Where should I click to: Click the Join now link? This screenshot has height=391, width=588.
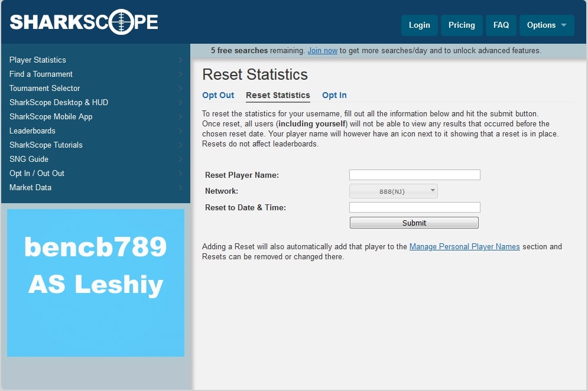(x=323, y=51)
